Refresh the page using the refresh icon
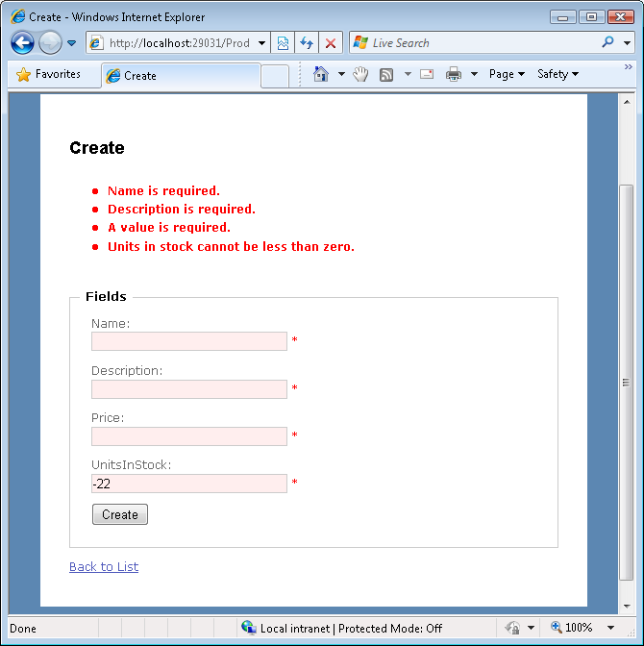Viewport: 644px width, 646px height. pos(306,43)
